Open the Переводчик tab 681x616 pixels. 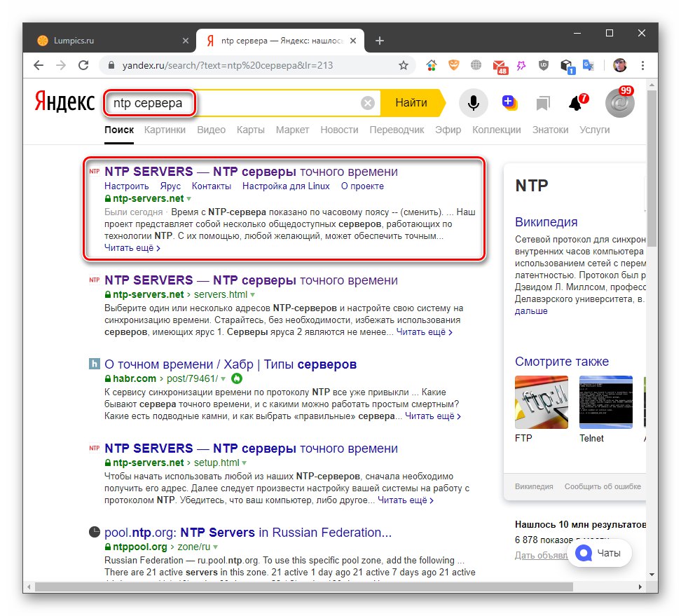tap(397, 130)
